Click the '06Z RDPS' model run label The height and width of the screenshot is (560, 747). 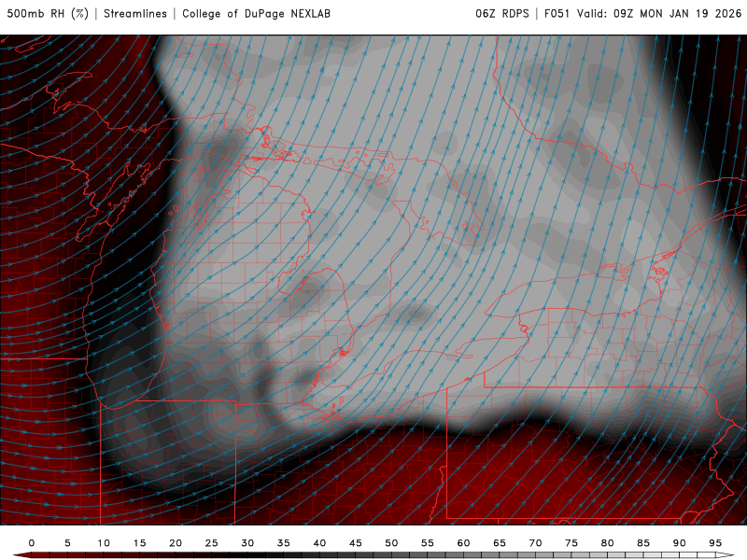tap(502, 14)
